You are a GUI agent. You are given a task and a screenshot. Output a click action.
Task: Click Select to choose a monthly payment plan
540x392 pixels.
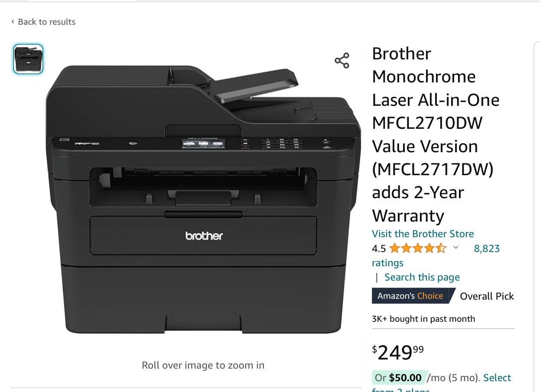tap(497, 378)
